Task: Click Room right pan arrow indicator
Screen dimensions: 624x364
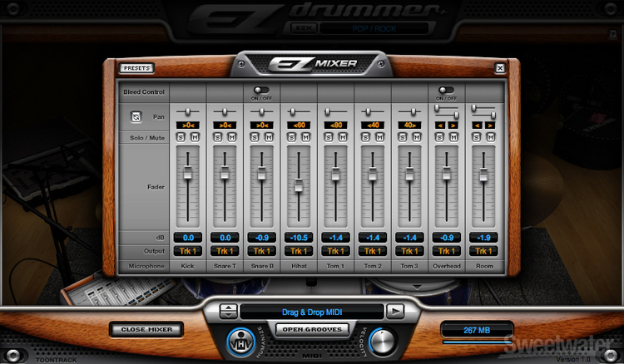Action: (x=490, y=125)
